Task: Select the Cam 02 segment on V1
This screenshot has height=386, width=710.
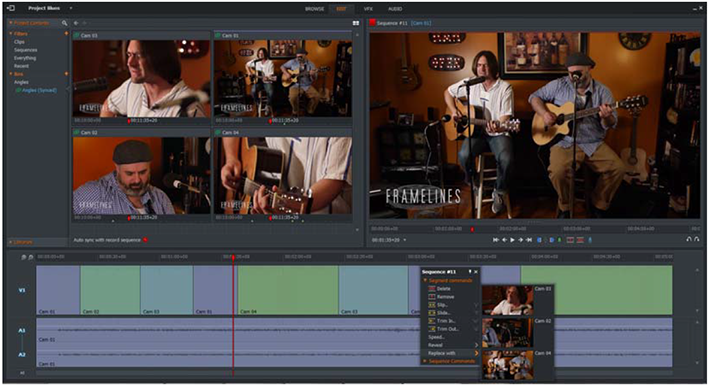Action: coord(110,290)
